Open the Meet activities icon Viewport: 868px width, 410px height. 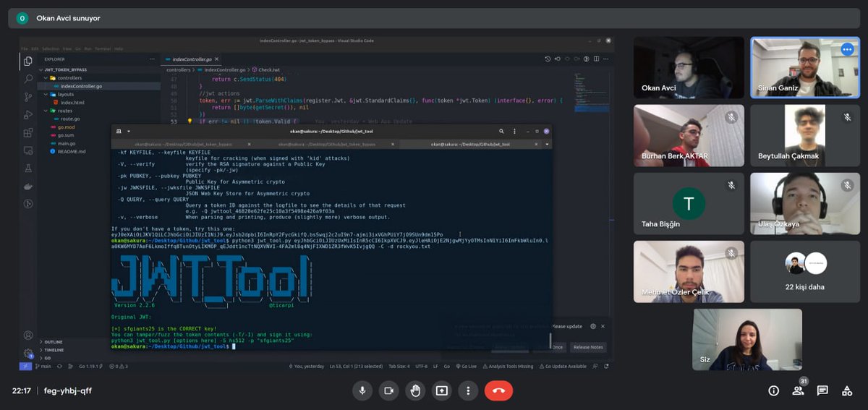tap(847, 390)
